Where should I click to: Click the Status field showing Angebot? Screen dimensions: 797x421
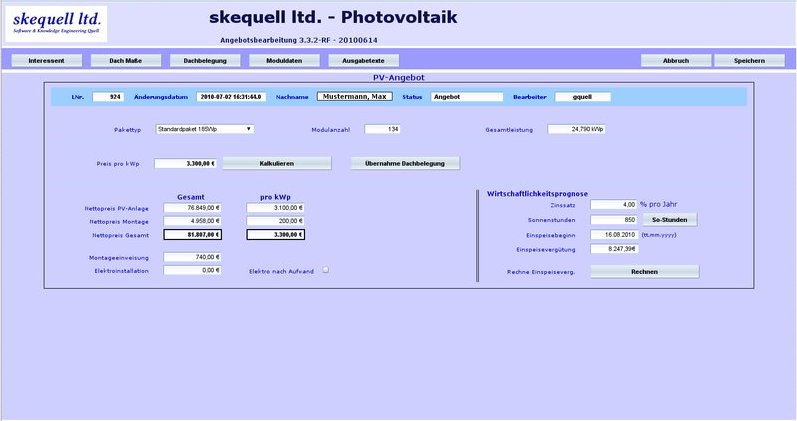tap(467, 97)
